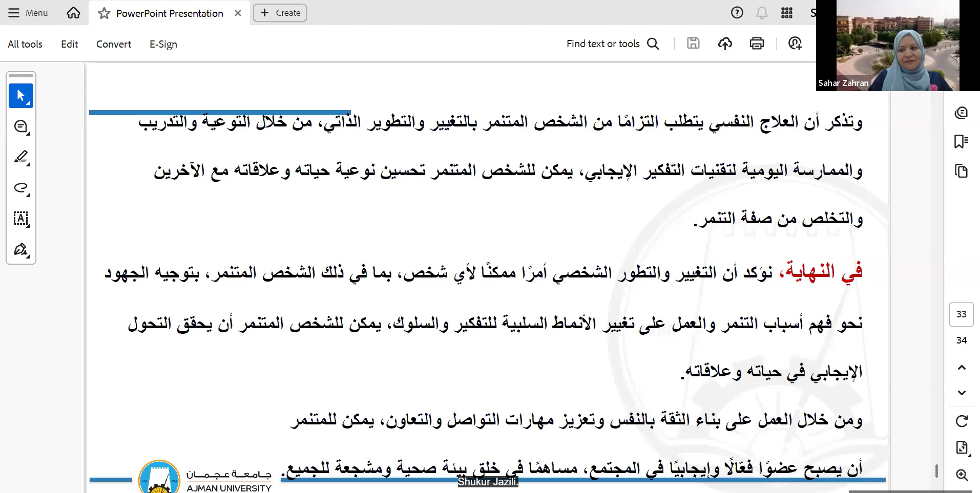
Task: Select the arrow selection tool
Action: [x=20, y=96]
